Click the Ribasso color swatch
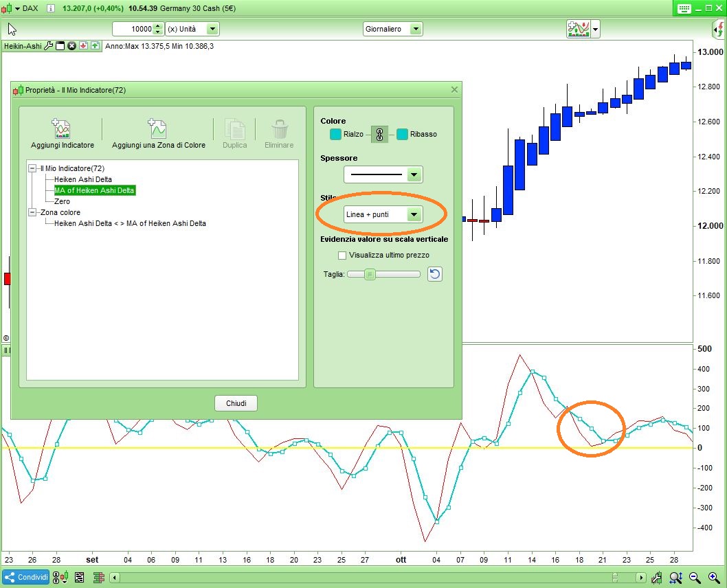Image resolution: width=727 pixels, height=588 pixels. point(402,135)
